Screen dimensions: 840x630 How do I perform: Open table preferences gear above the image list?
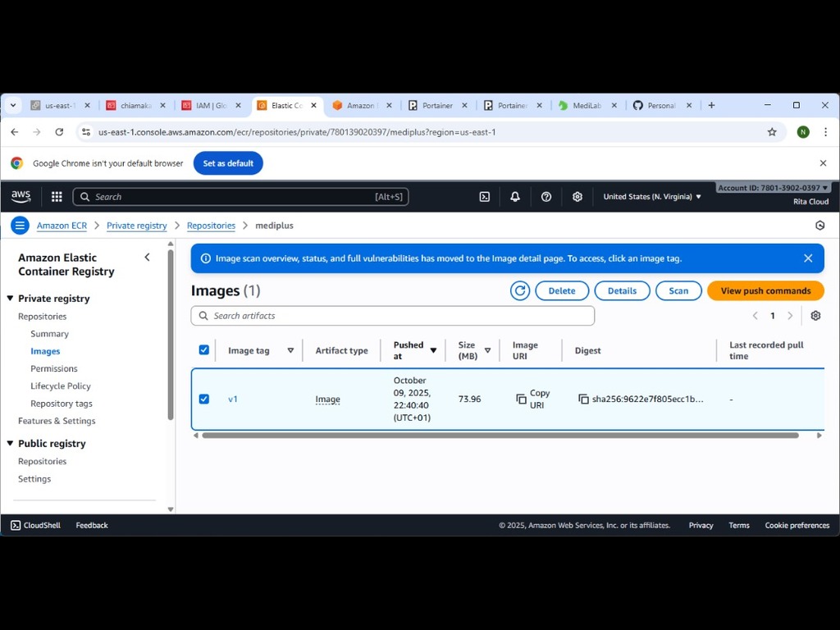[x=815, y=315]
